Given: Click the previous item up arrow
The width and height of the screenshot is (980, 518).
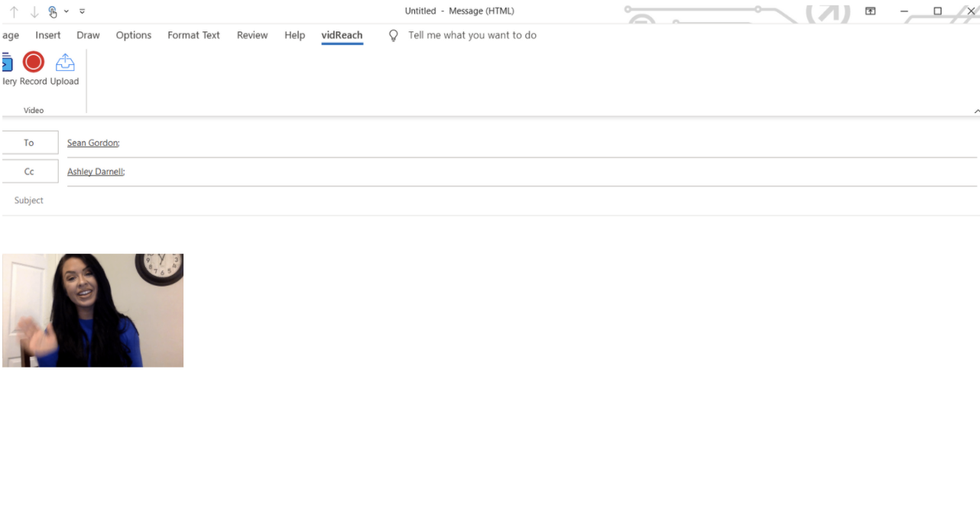Looking at the screenshot, I should 14,11.
